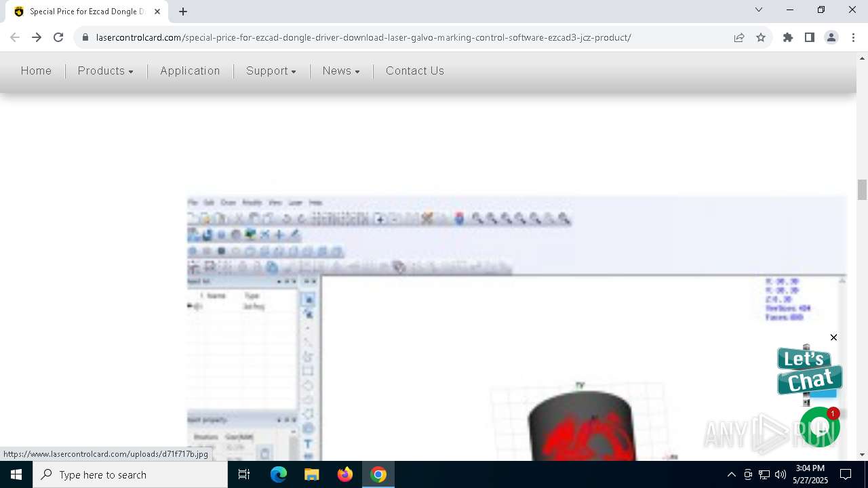This screenshot has height=488, width=868.
Task: Open the taskbar clock and date
Action: click(810, 474)
